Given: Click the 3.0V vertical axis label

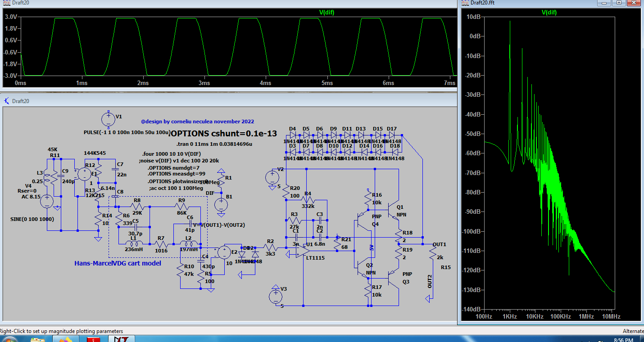Looking at the screenshot, I should tap(11, 17).
